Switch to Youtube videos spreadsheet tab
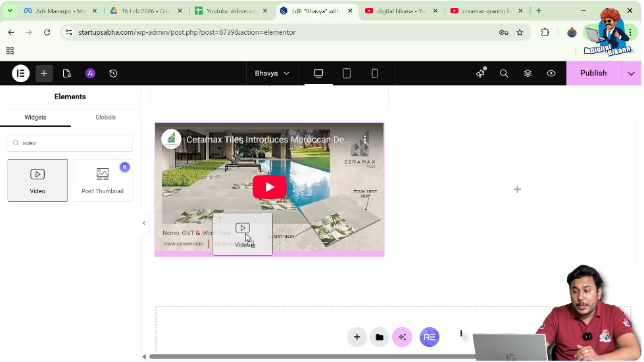 [x=232, y=11]
